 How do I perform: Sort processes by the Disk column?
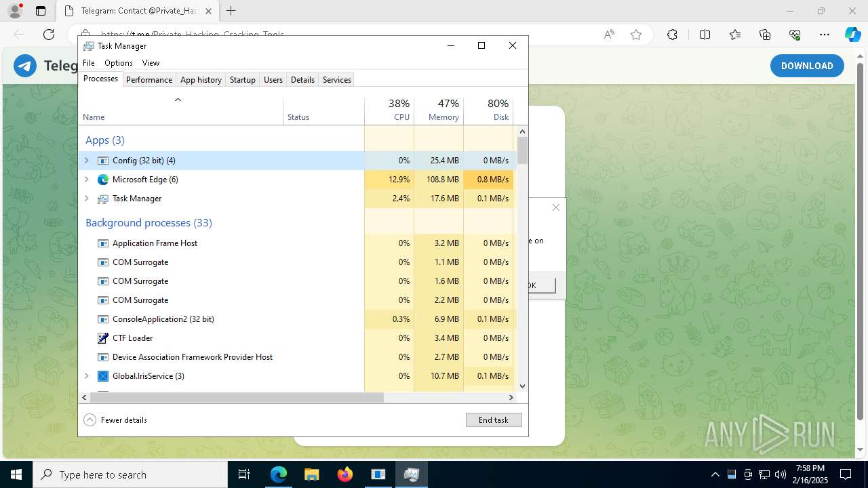(488, 109)
